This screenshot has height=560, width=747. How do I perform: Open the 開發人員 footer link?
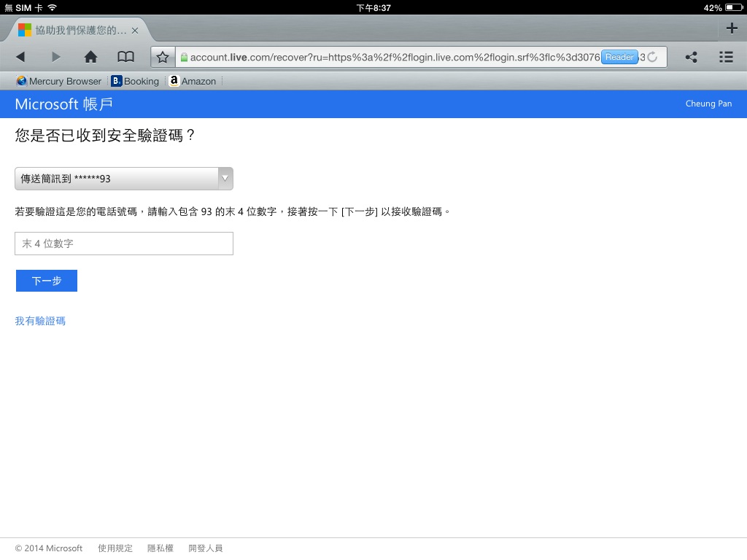pos(205,548)
